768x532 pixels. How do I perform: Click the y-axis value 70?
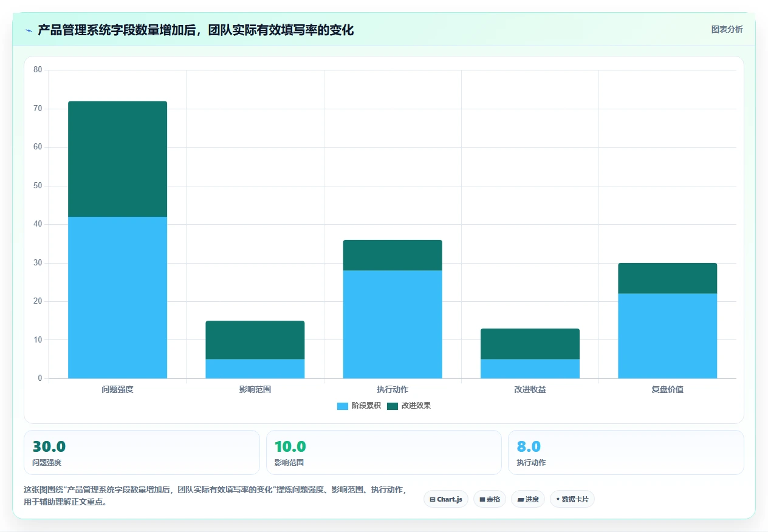click(x=38, y=109)
